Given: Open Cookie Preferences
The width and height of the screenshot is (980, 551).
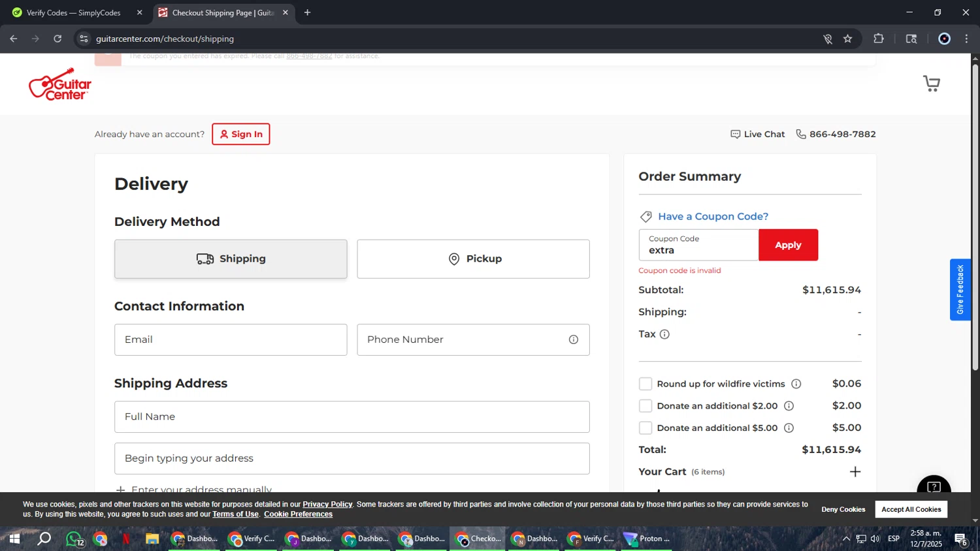Looking at the screenshot, I should pyautogui.click(x=298, y=514).
